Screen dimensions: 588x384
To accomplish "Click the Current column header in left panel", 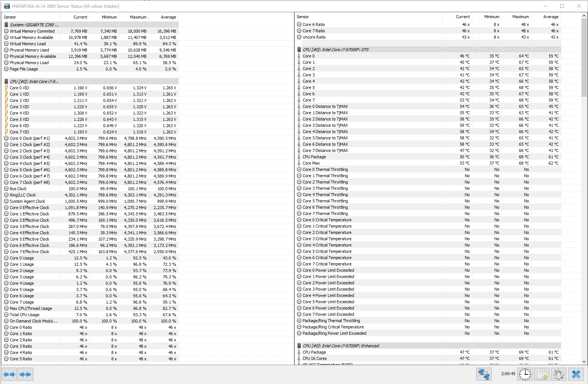I will click(75, 17).
